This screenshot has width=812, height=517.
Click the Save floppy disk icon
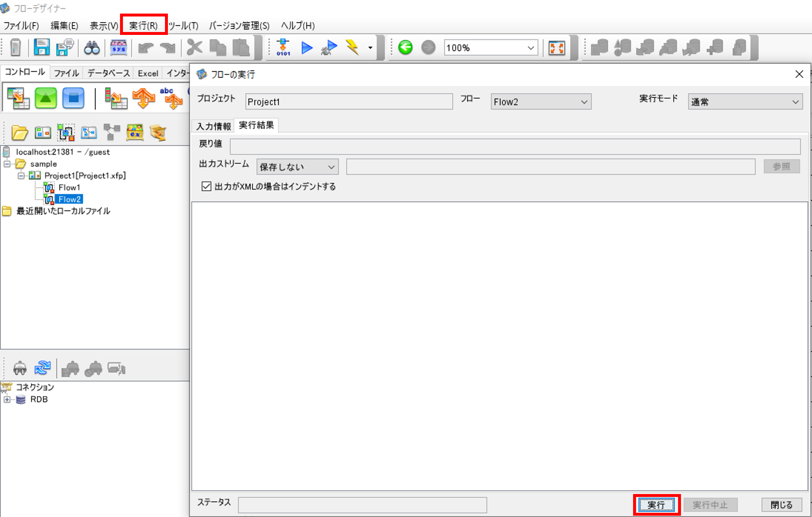click(x=41, y=48)
